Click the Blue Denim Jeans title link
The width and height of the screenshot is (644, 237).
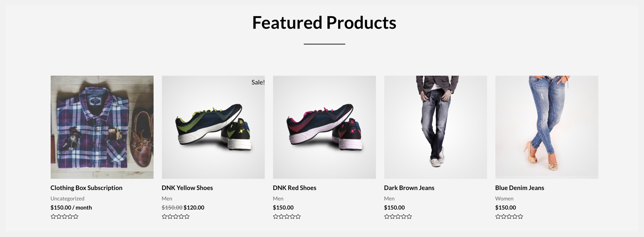520,188
